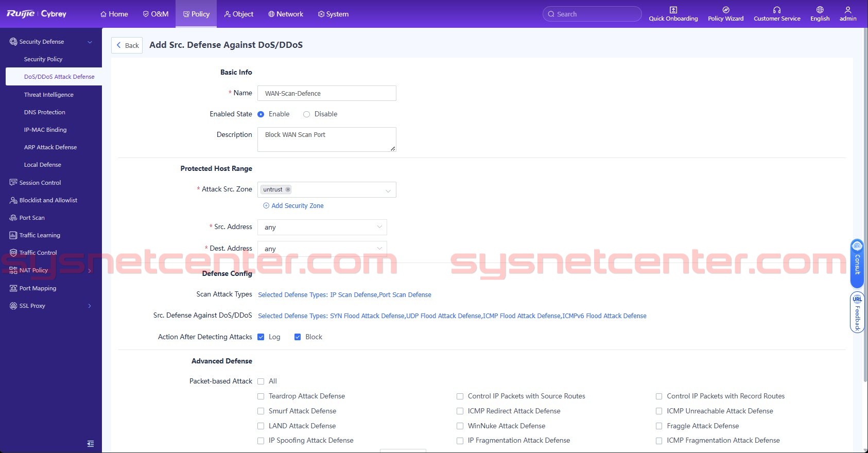Open the O&M menu
The width and height of the screenshot is (868, 453).
pos(155,14)
